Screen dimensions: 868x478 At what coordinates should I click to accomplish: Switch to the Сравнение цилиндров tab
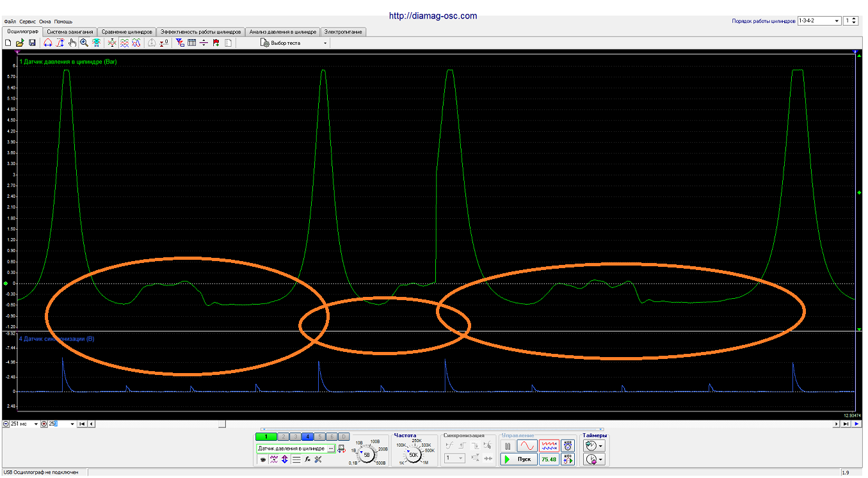pyautogui.click(x=127, y=31)
